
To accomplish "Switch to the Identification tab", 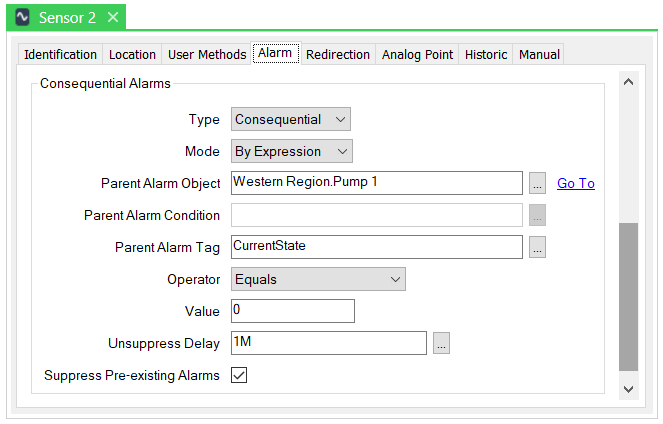I will coord(60,54).
